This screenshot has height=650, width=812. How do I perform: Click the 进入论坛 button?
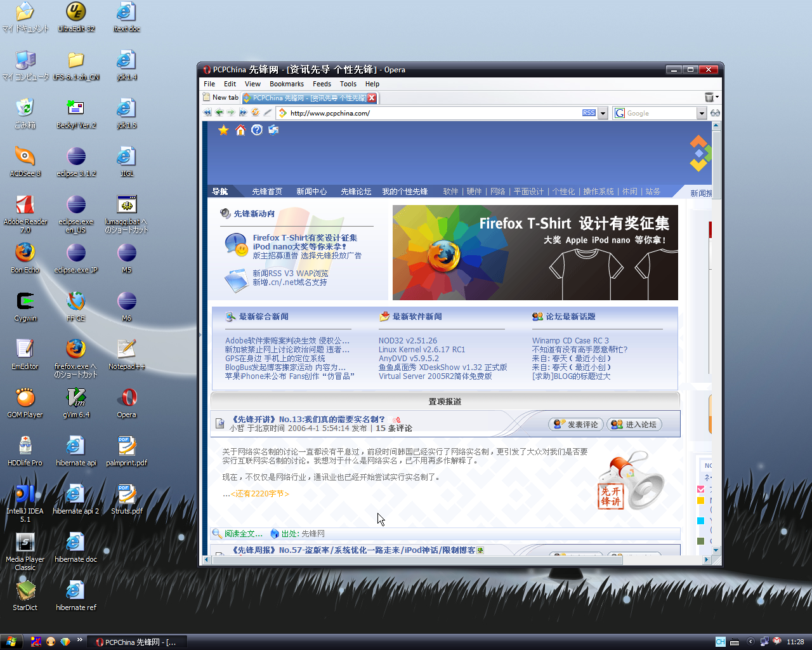click(634, 425)
